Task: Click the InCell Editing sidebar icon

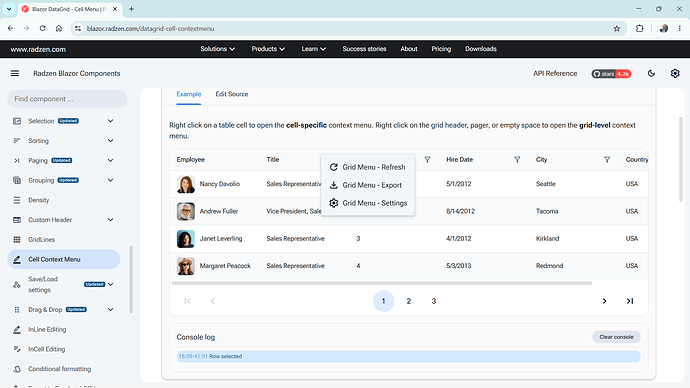Action: coord(17,349)
